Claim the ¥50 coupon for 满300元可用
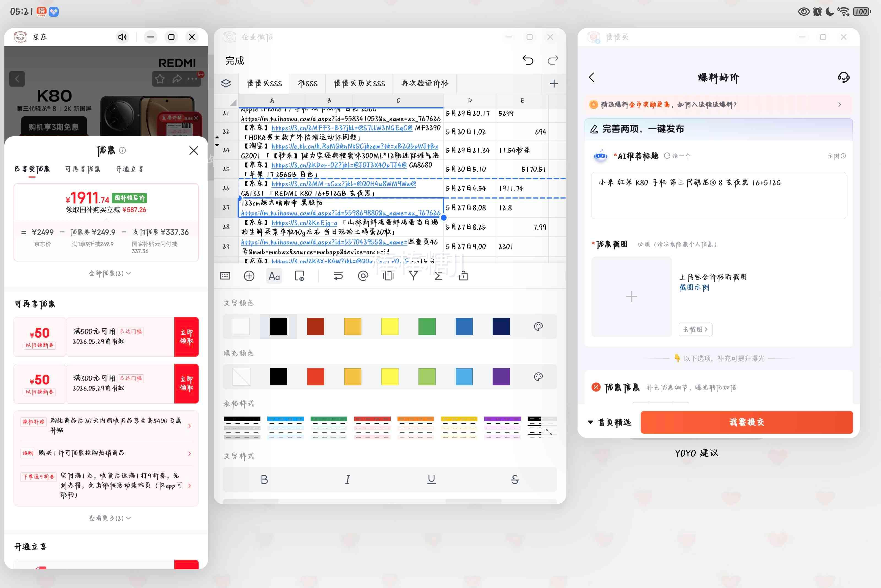The height and width of the screenshot is (588, 881). 186,383
